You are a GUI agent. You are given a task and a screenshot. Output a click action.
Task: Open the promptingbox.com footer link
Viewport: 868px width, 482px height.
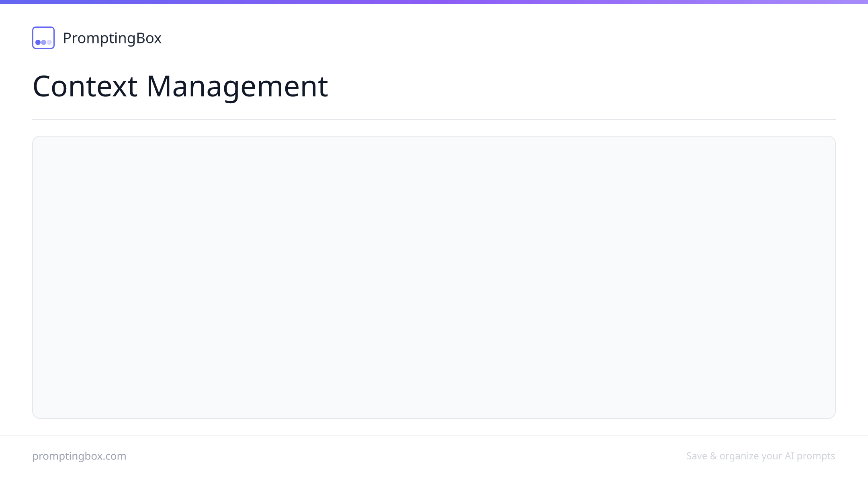coord(79,456)
